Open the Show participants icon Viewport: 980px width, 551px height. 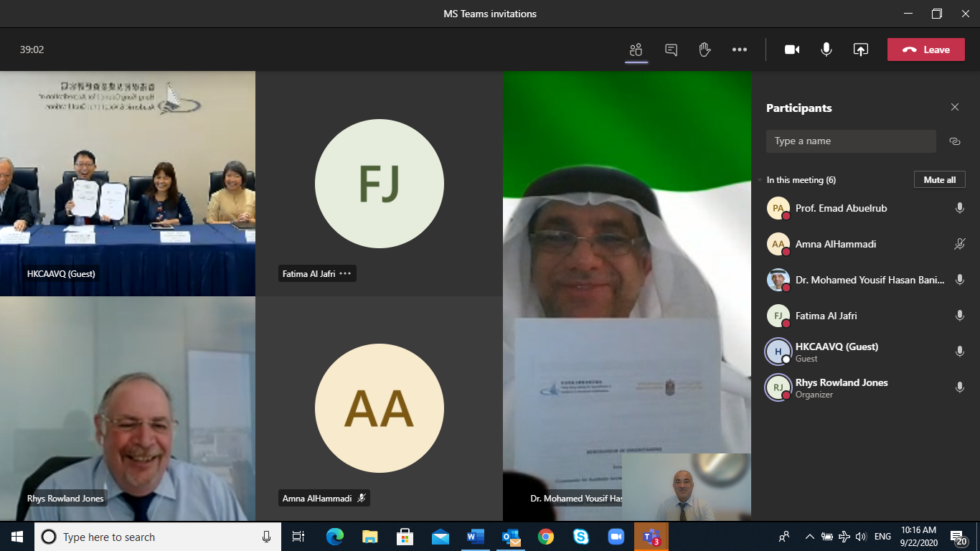(636, 50)
